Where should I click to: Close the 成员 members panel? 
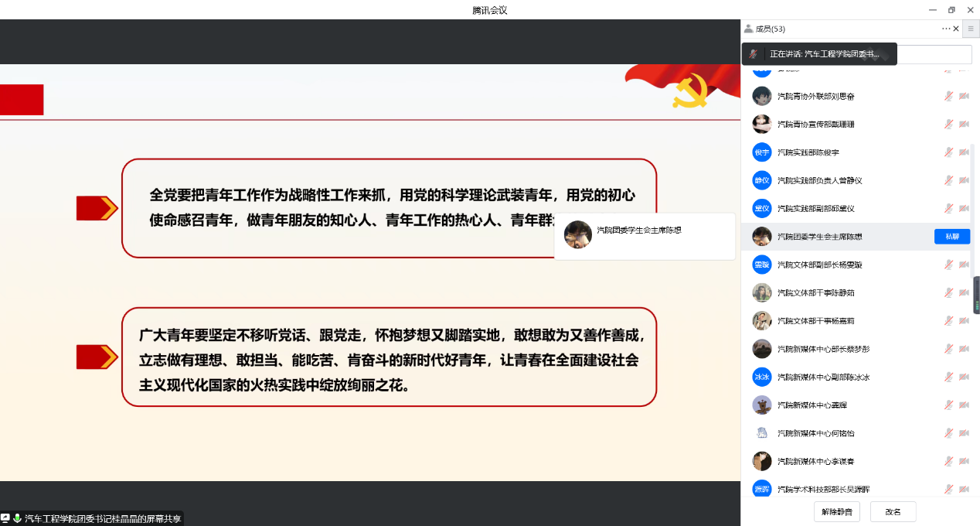click(x=956, y=29)
